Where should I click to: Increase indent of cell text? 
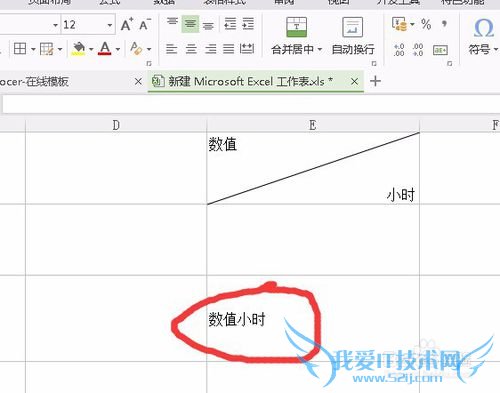[248, 24]
